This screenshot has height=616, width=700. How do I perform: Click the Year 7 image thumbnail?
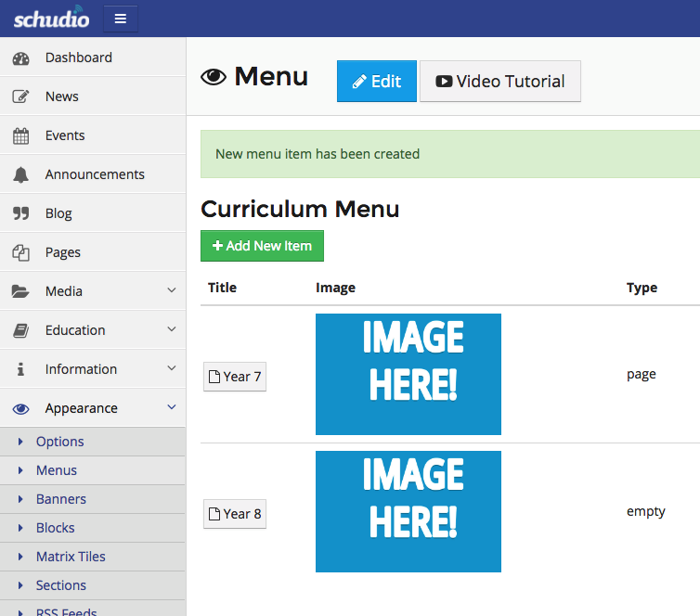pyautogui.click(x=408, y=374)
